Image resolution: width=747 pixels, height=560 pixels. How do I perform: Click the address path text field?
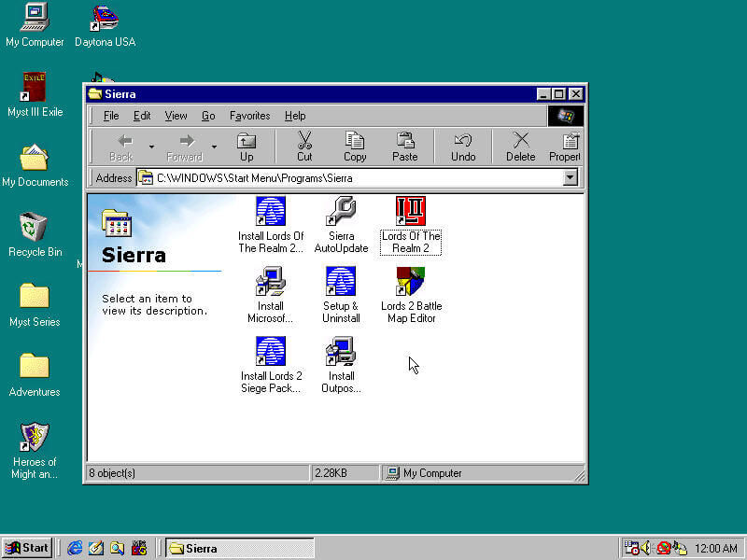(x=355, y=177)
